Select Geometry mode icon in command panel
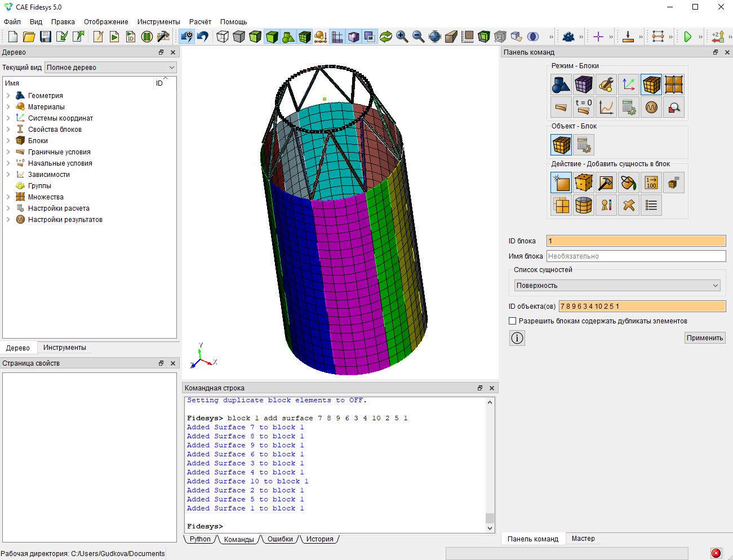The image size is (733, 560). tap(561, 85)
